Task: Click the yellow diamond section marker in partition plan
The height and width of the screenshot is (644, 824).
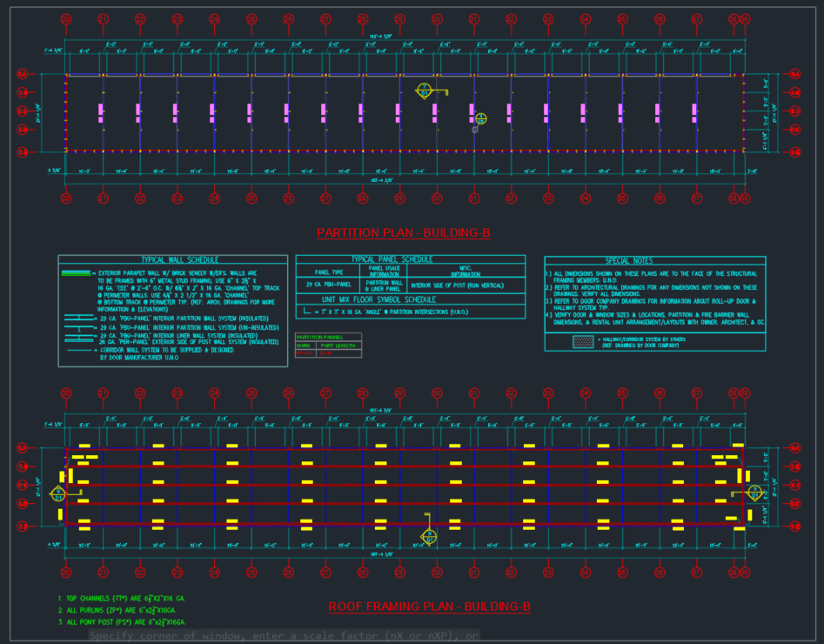Action: (424, 91)
